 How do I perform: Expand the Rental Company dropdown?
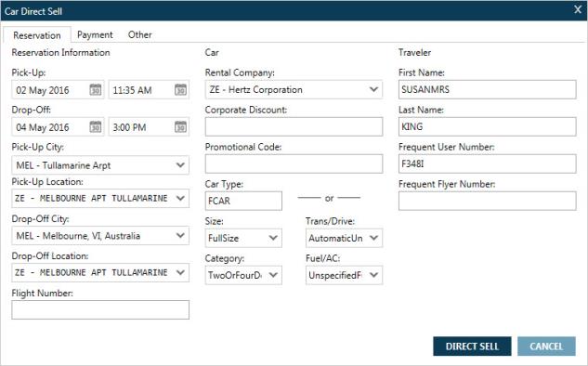[x=373, y=89]
